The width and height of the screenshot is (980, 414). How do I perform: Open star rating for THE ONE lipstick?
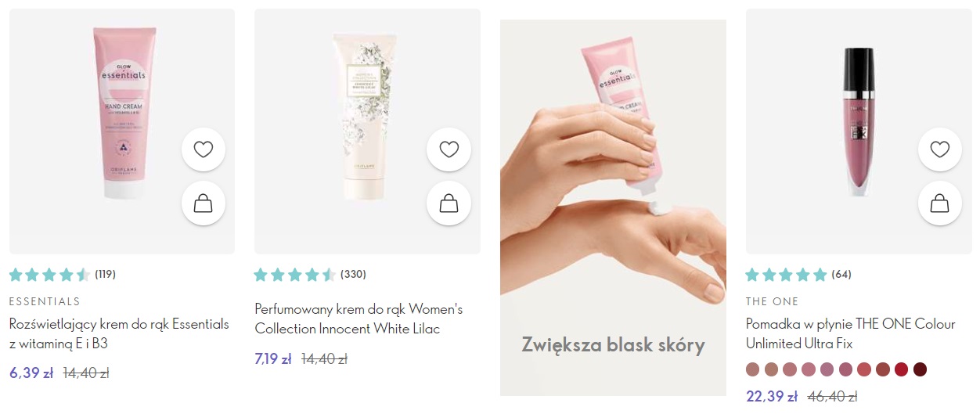click(787, 275)
